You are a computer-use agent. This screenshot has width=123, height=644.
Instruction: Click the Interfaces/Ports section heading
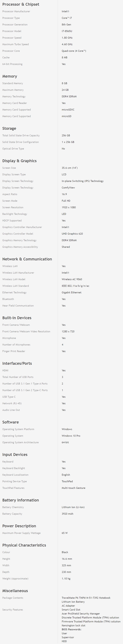[17, 364]
